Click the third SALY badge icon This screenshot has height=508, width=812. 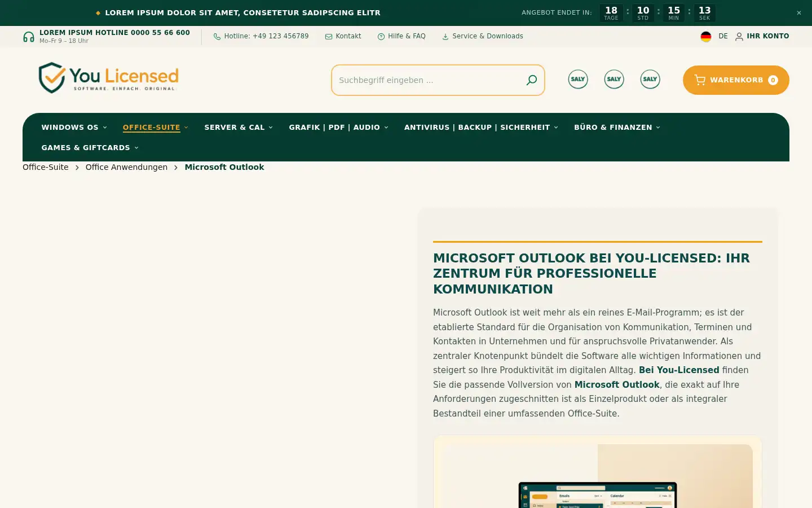point(650,79)
